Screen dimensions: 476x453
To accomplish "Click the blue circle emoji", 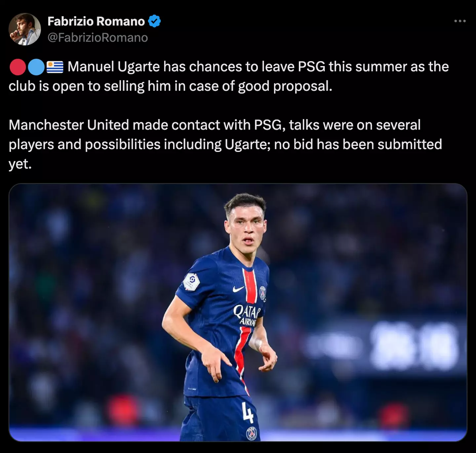I will [x=36, y=67].
